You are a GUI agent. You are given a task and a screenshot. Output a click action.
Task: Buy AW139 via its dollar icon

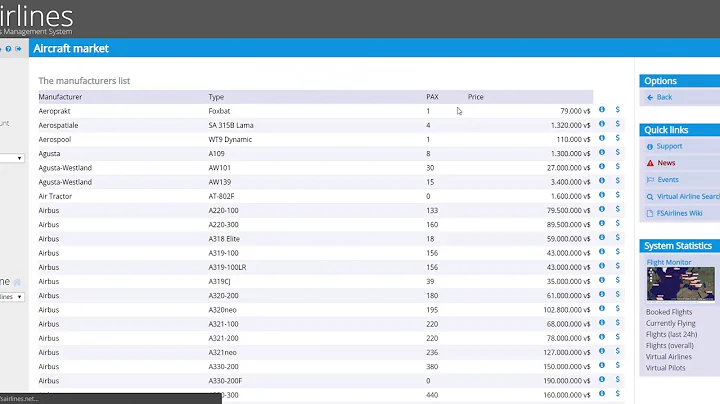pos(618,181)
